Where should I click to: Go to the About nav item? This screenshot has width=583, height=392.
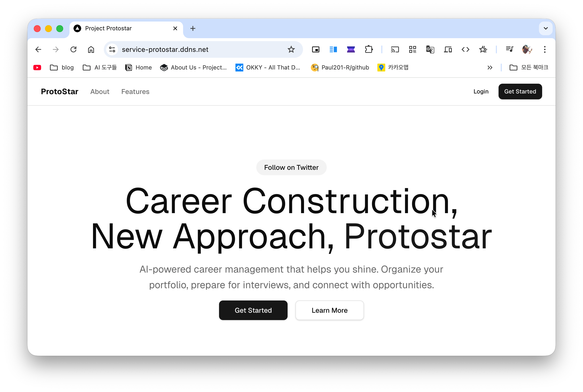(100, 92)
